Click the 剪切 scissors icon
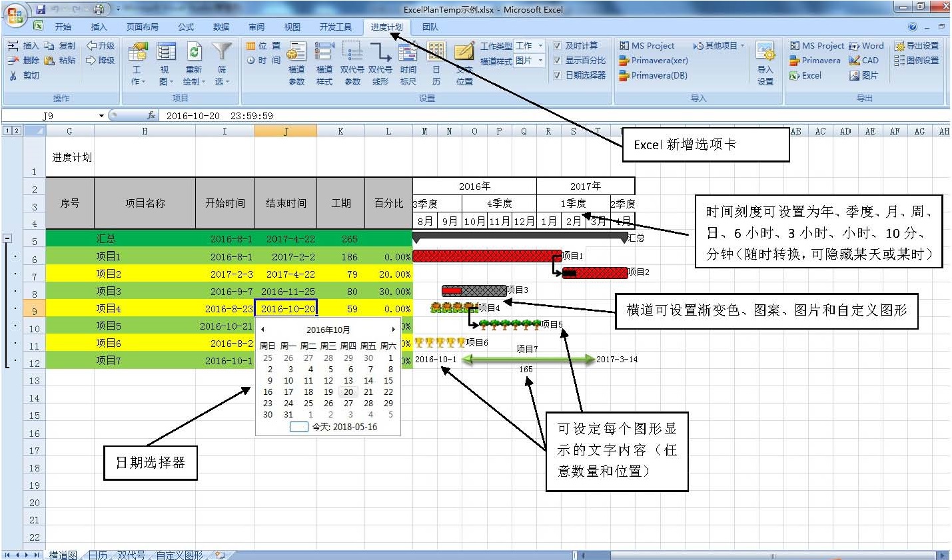 coord(13,76)
